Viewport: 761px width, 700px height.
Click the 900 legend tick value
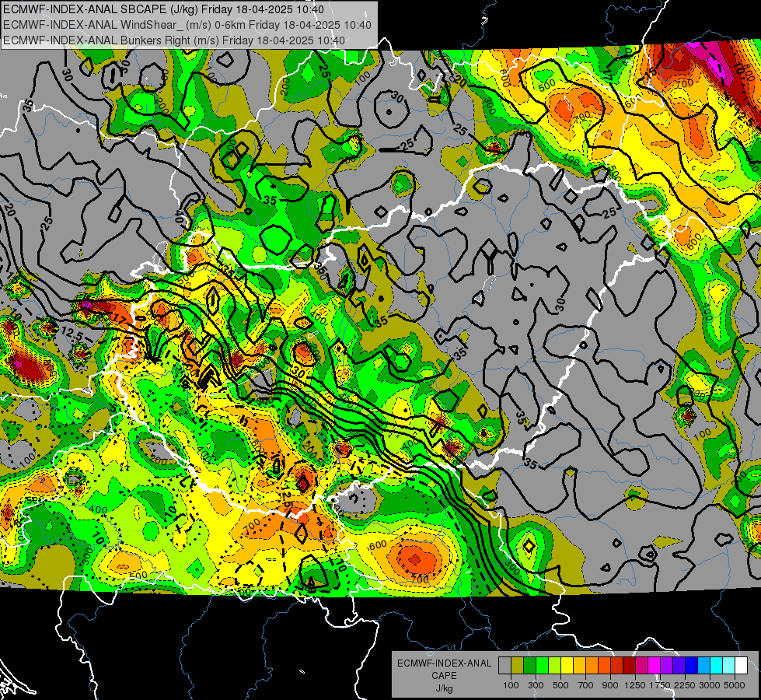coord(610,685)
